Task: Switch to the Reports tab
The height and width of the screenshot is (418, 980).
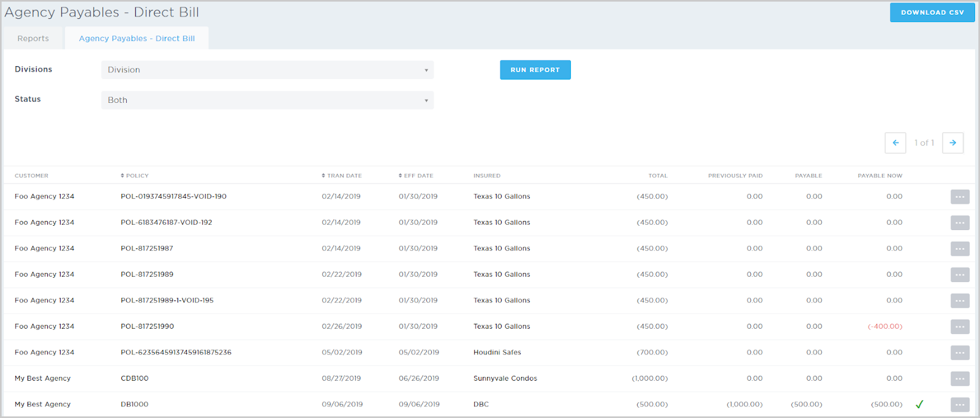Action: (33, 39)
